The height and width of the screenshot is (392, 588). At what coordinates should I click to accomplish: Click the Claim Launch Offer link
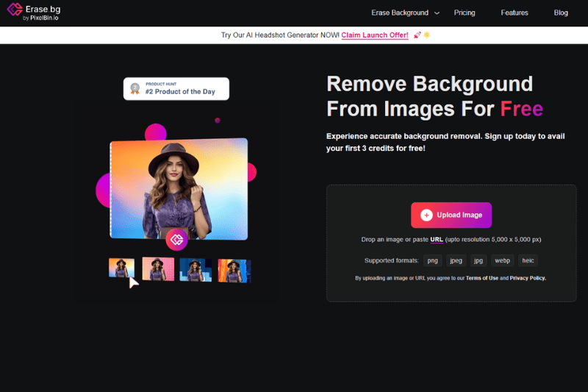click(375, 35)
